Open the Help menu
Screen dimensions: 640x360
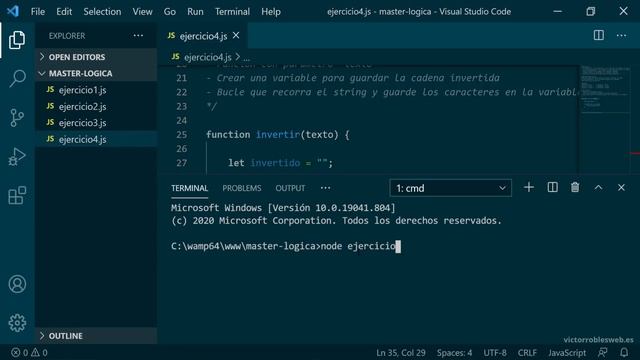[x=271, y=11]
